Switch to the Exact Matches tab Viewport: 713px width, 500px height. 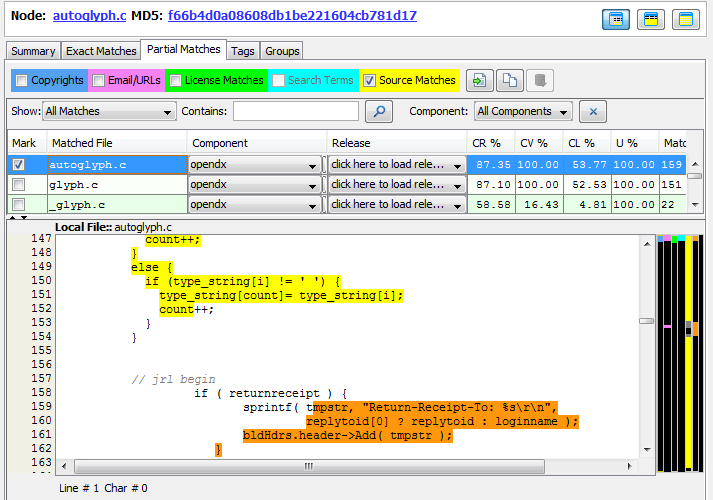(x=100, y=51)
